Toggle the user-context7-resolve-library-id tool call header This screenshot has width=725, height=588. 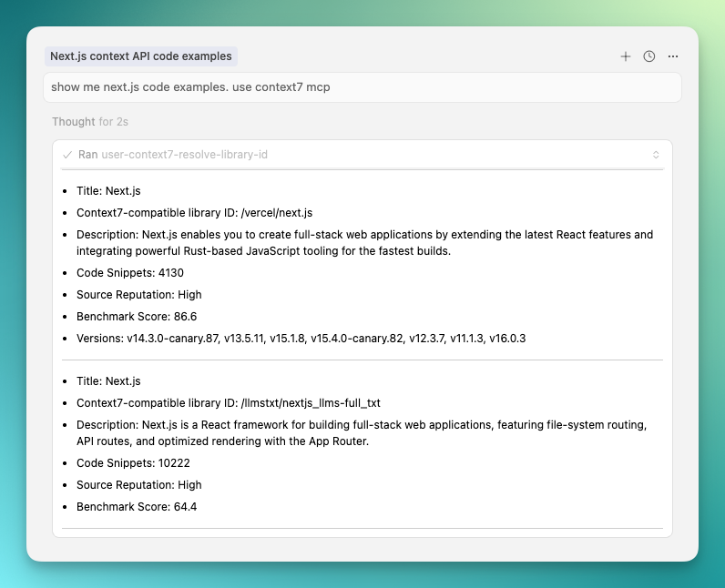tap(184, 155)
